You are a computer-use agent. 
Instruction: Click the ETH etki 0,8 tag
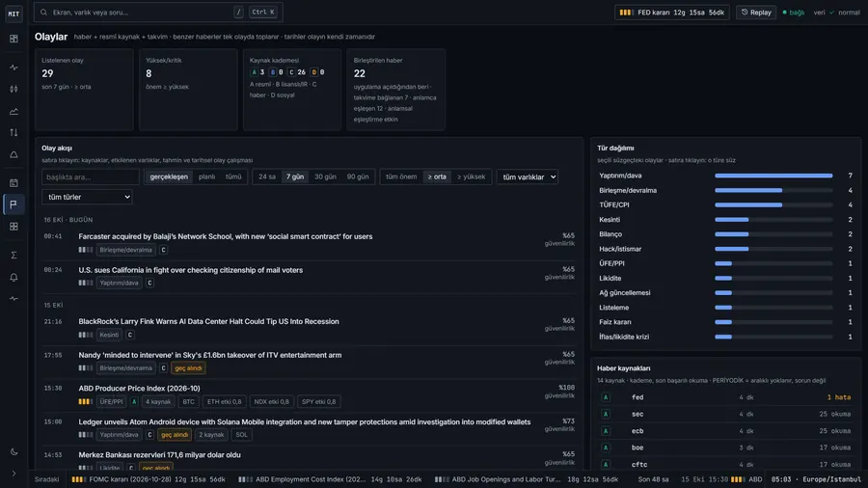pyautogui.click(x=224, y=402)
